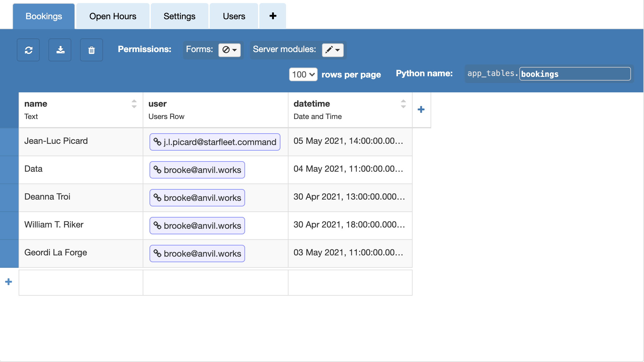Sort by the name column arrows

(x=134, y=104)
